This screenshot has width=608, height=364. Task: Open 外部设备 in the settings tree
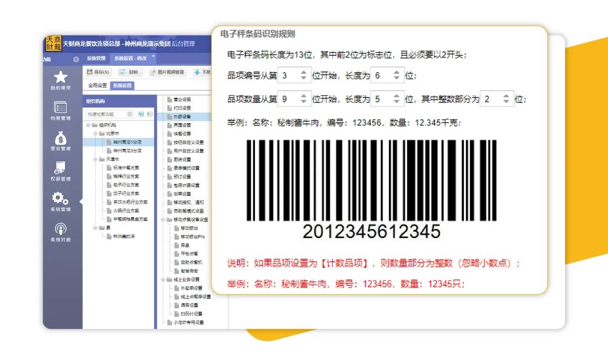(182, 116)
